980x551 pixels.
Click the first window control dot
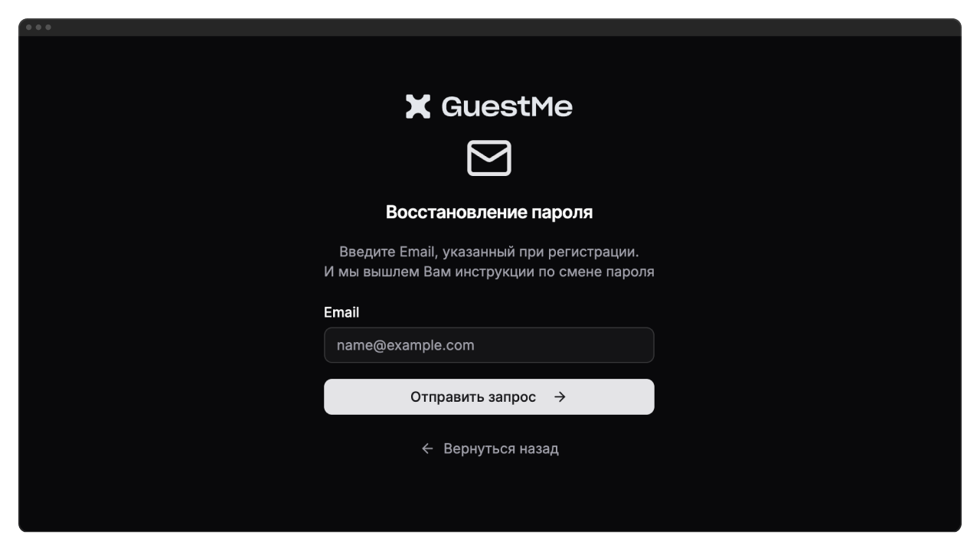[29, 28]
